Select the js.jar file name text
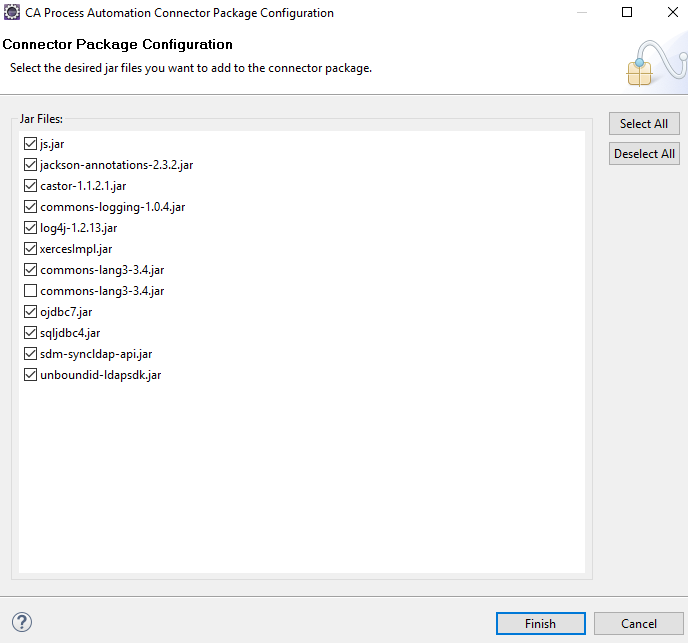The image size is (688, 643). pyautogui.click(x=52, y=144)
